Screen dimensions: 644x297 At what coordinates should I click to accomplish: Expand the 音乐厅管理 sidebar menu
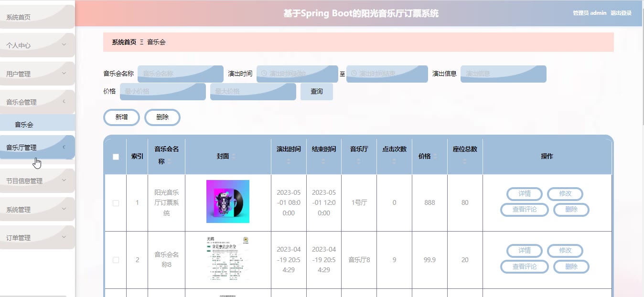[37, 148]
